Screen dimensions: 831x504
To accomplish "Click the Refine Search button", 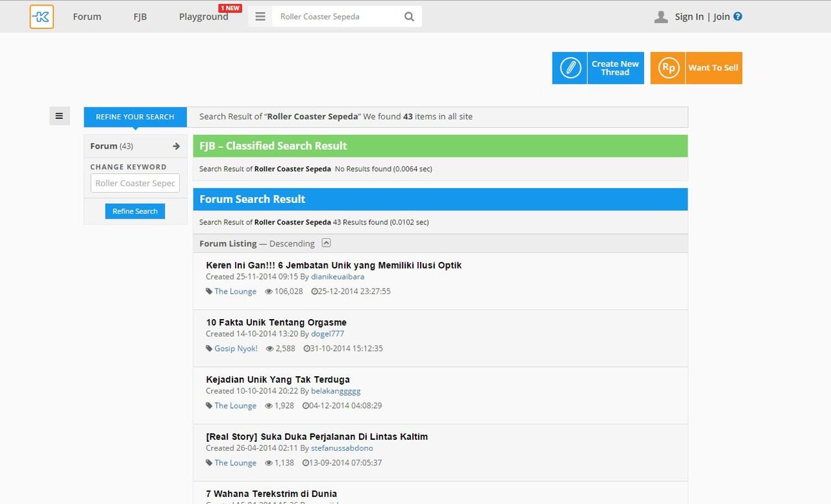I will tap(135, 211).
